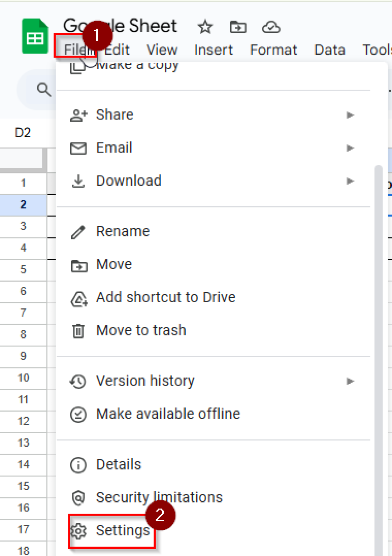
Task: Check sync status via the cloud icon
Action: tap(271, 27)
